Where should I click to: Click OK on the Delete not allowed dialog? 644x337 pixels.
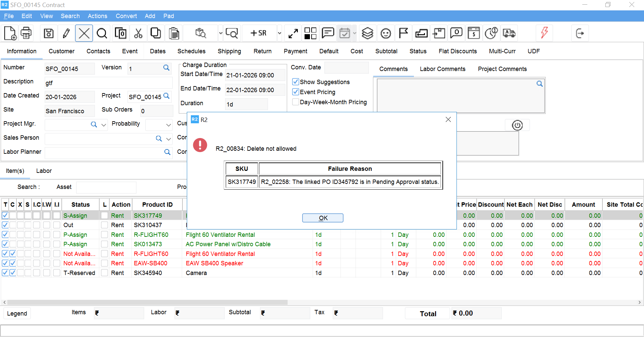(323, 218)
